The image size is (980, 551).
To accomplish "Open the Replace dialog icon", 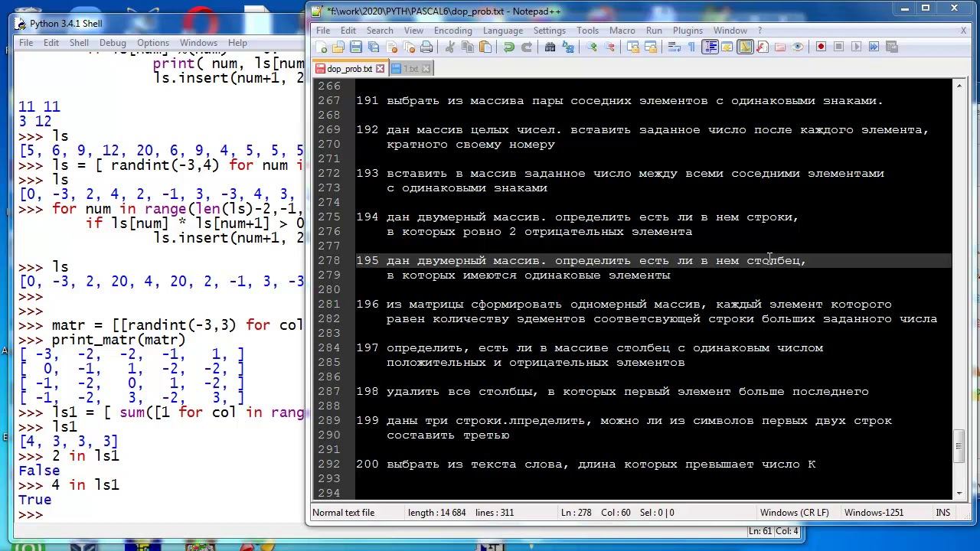I will pos(568,47).
